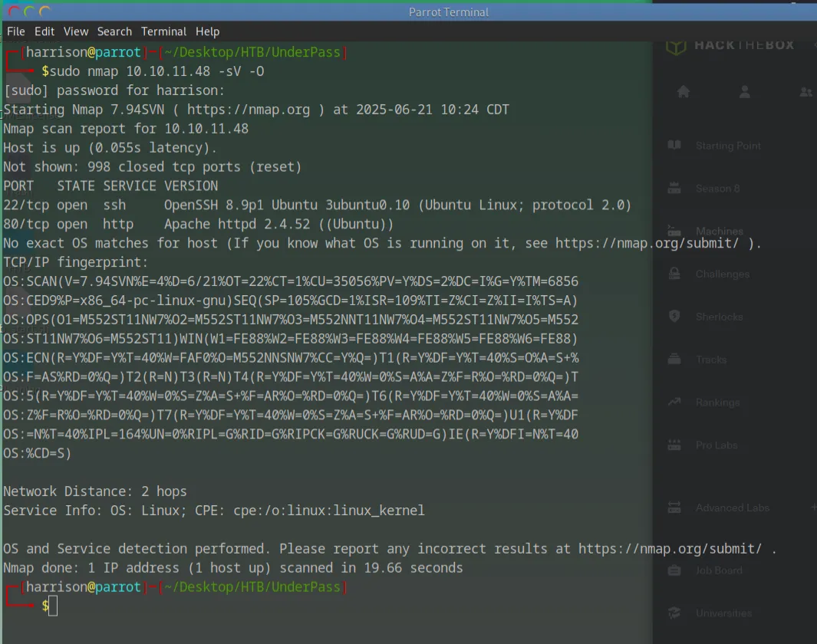Go to Pro Labs in sidebar

(716, 445)
